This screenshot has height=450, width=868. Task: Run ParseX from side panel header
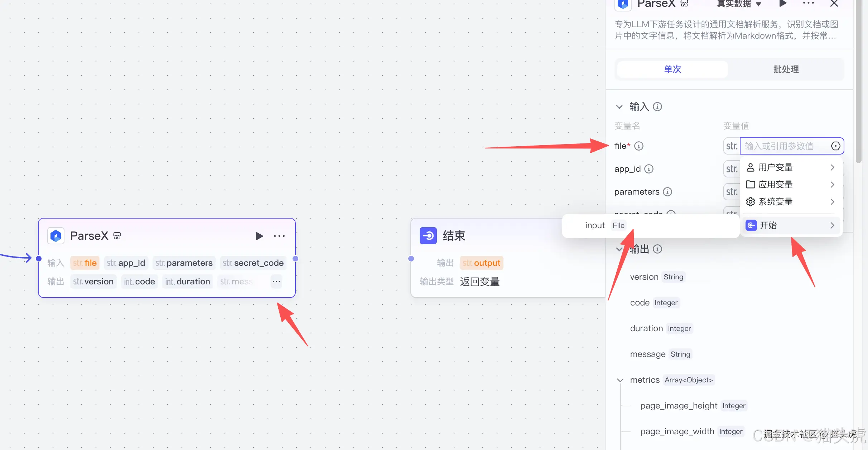(783, 4)
